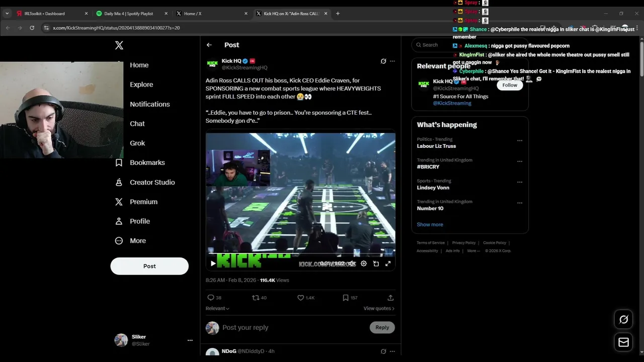Open Profile in the sidebar
The width and height of the screenshot is (644, 362).
click(x=133, y=221)
